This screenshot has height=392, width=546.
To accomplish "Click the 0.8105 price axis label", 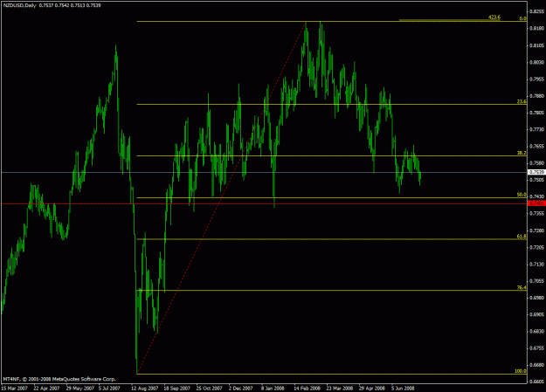I will point(536,45).
